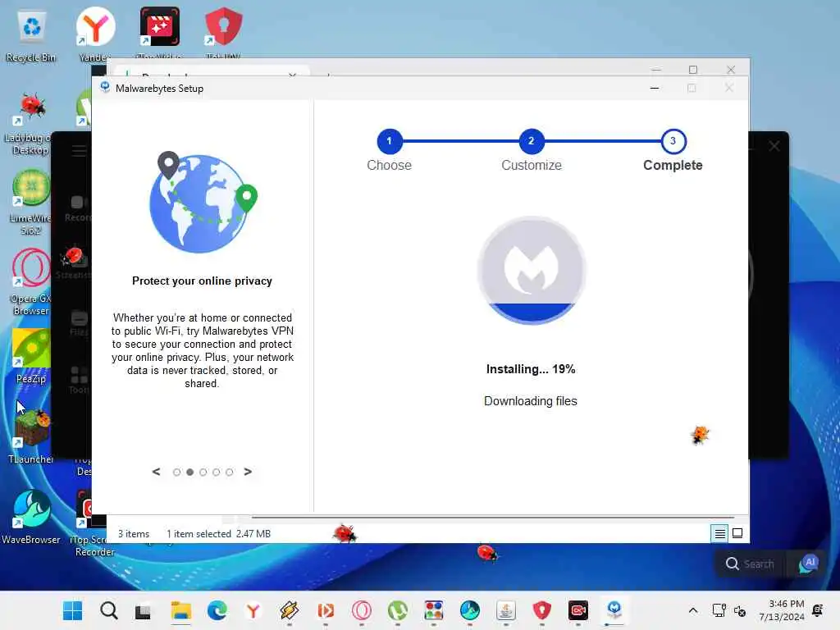Click the muted volume tray icon
Screen dimensions: 840x630
click(740, 610)
